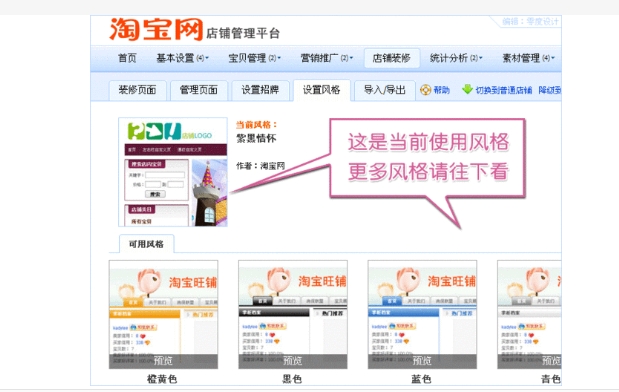Image resolution: width=619 pixels, height=392 pixels.
Task: Click the orange help lifebuoy icon
Action: click(x=426, y=90)
